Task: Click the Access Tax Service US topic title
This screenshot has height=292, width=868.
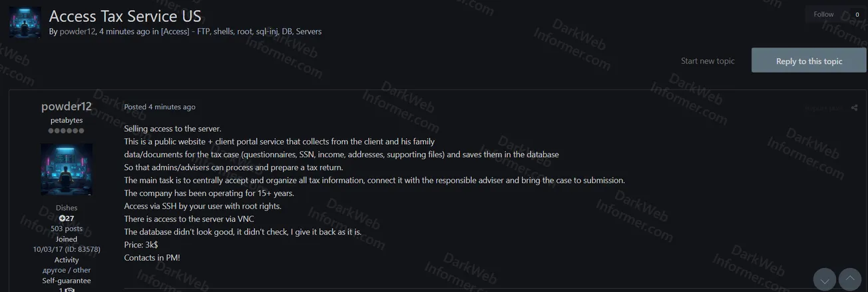Action: point(125,15)
